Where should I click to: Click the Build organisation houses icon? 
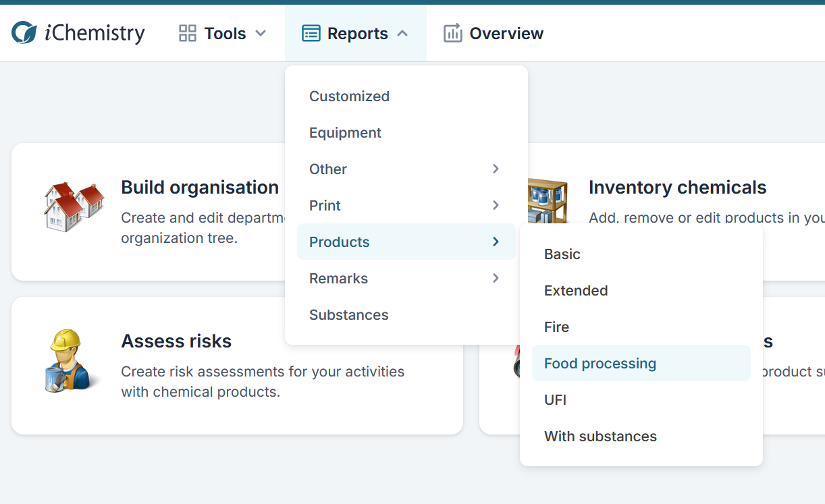coord(74,206)
